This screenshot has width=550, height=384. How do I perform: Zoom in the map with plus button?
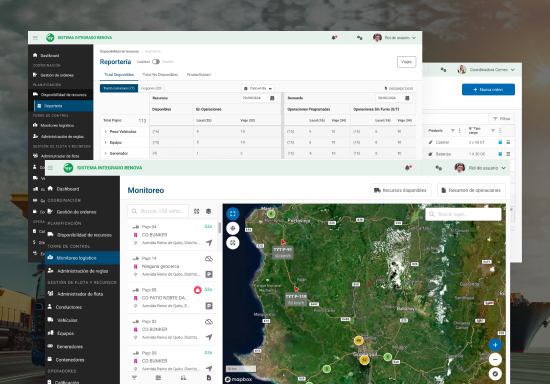[495, 345]
